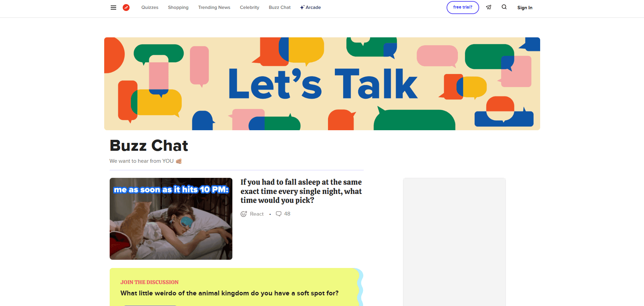Click the Let's Talk banner image
644x306 pixels.
pyautogui.click(x=322, y=84)
